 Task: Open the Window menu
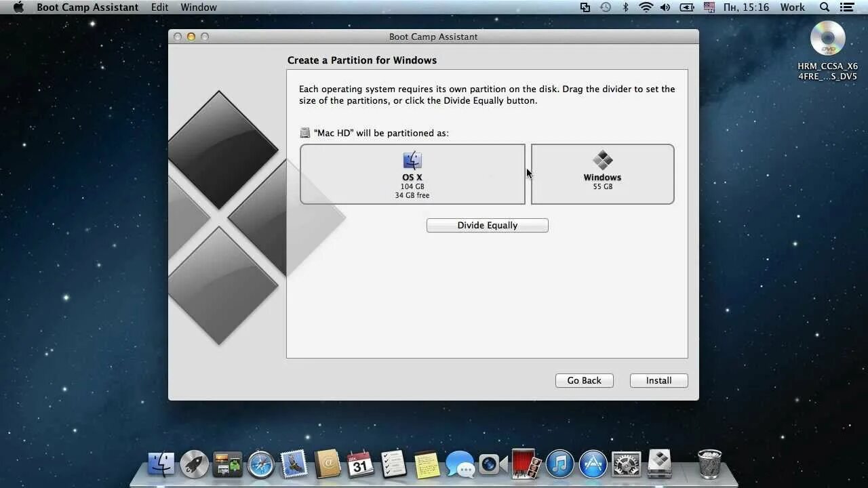[199, 7]
